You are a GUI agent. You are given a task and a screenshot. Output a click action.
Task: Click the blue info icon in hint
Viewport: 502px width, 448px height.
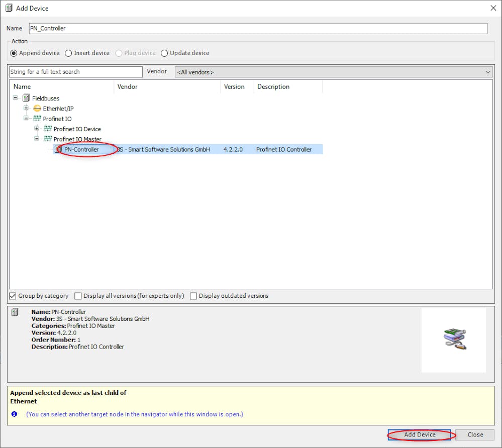(x=15, y=414)
